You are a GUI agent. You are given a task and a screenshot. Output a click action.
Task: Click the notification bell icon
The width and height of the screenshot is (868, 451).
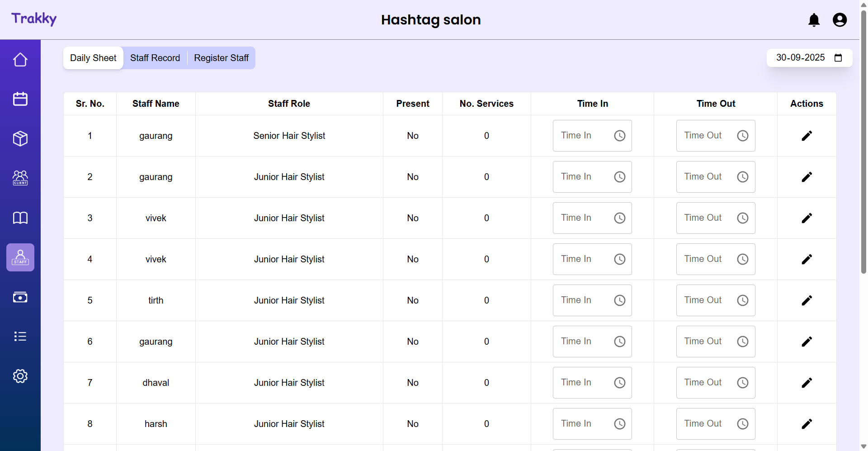[814, 20]
